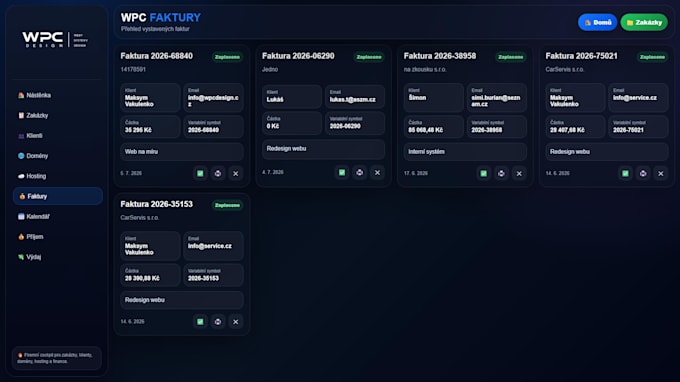Go to Zakázky in the sidebar
The image size is (680, 382).
click(58, 115)
